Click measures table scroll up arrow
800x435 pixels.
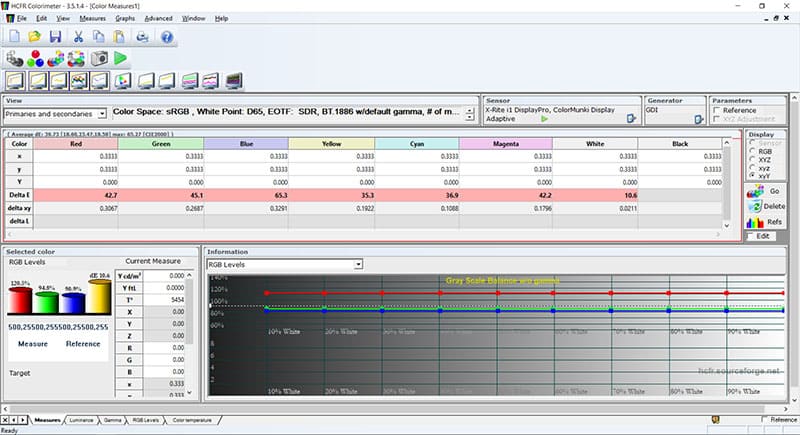pos(727,143)
